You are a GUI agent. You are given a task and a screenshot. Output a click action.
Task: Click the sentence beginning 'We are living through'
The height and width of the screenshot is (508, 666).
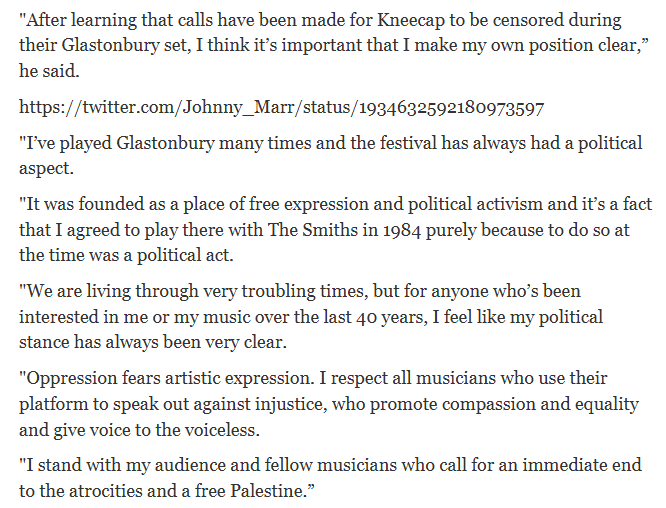pyautogui.click(x=311, y=317)
